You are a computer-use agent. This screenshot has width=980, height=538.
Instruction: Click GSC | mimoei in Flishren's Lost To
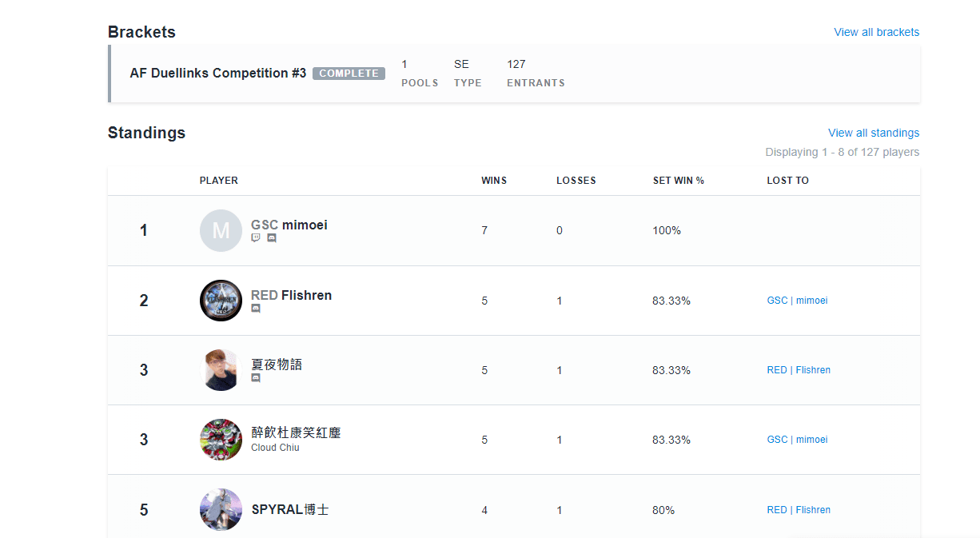[x=797, y=301]
